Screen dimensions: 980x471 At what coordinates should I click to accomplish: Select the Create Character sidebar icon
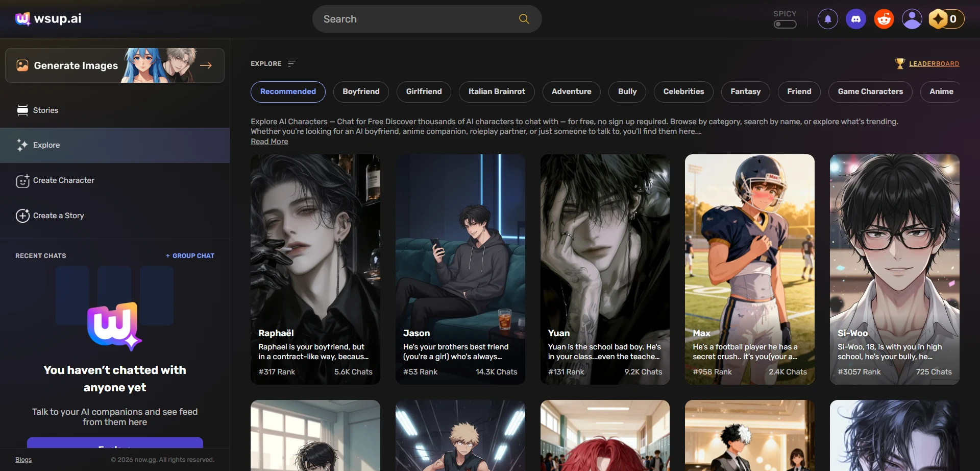(22, 181)
